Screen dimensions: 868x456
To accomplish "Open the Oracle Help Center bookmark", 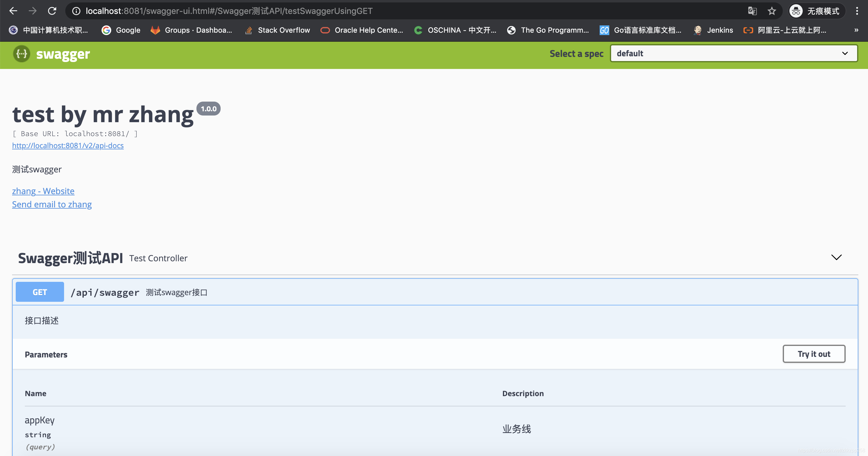I will pyautogui.click(x=362, y=30).
